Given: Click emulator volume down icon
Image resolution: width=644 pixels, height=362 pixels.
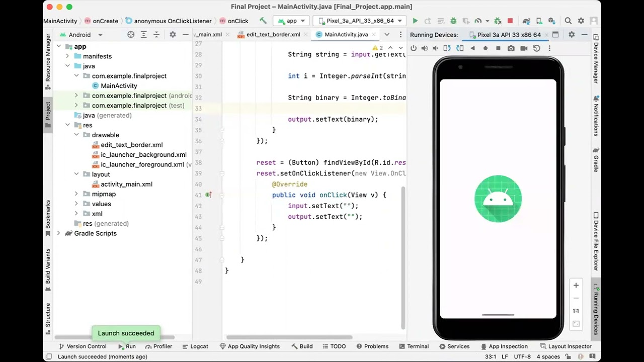Looking at the screenshot, I should click(436, 48).
